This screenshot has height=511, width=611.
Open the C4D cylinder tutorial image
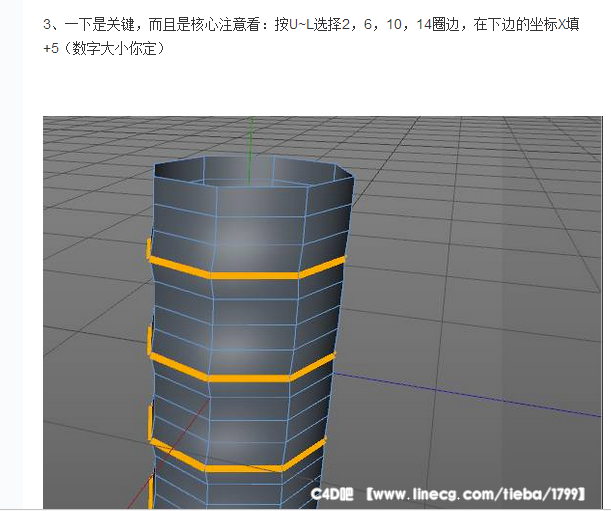(323, 312)
